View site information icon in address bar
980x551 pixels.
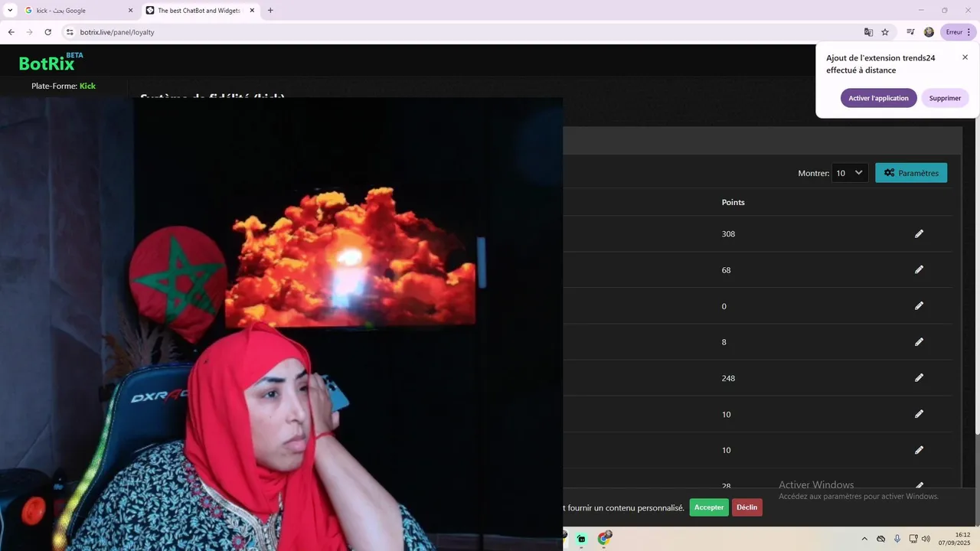[x=69, y=32]
